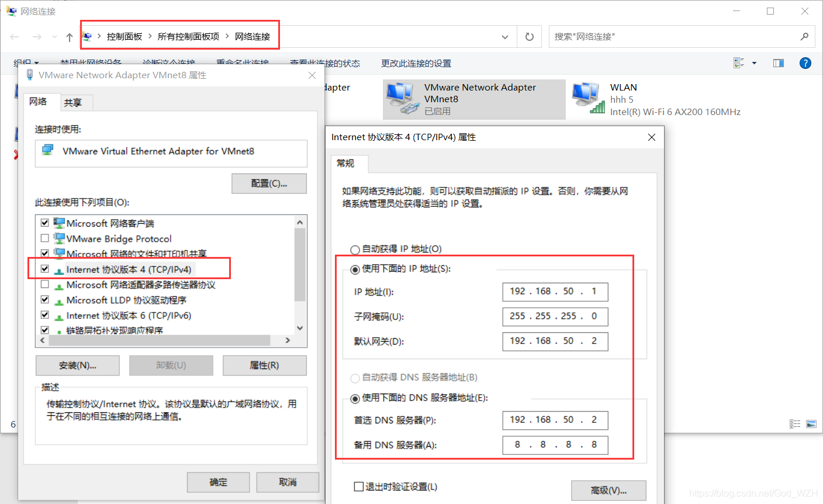
Task: Refresh the network connections view
Action: coord(529,36)
